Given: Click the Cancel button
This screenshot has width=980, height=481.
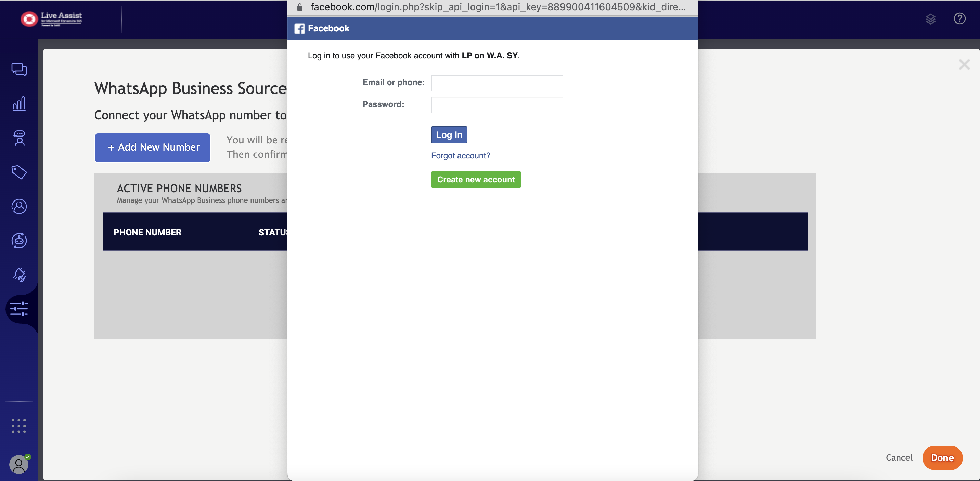Looking at the screenshot, I should (x=899, y=457).
